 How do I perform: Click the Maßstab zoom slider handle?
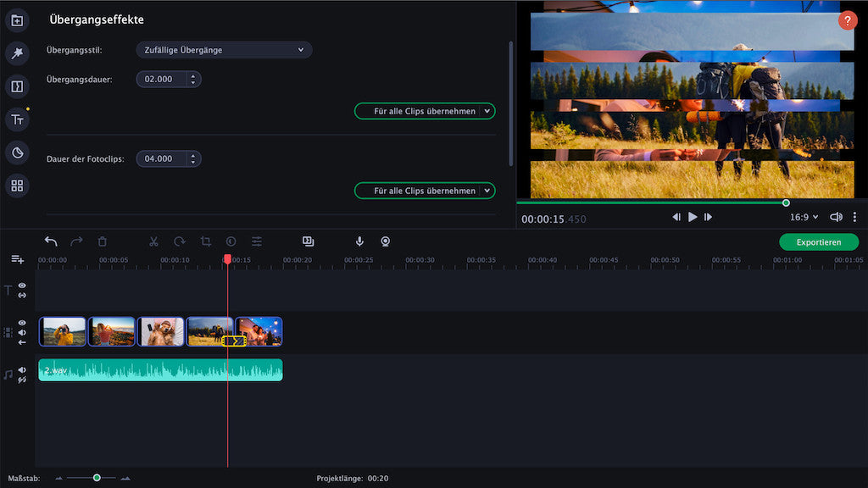(x=97, y=478)
